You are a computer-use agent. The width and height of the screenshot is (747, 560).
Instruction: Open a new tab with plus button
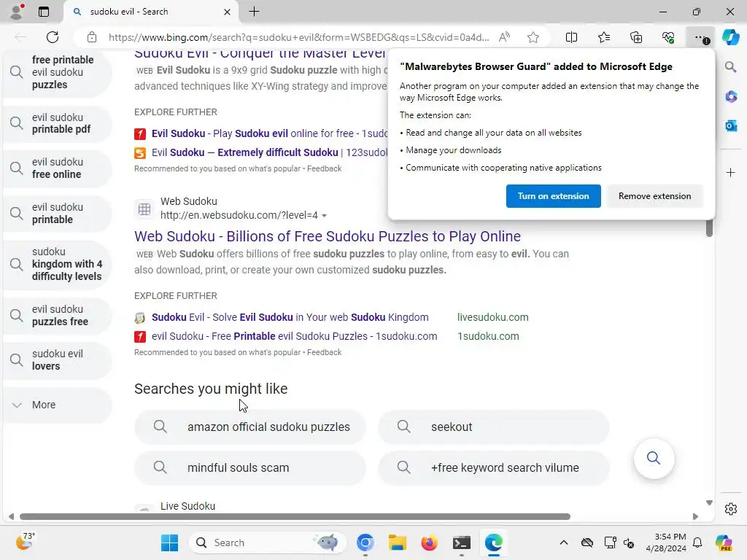[255, 12]
